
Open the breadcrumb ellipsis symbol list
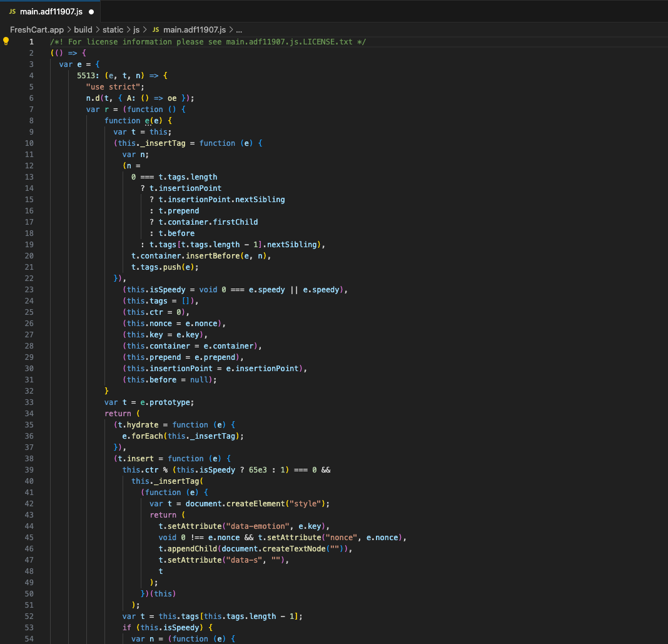point(239,30)
